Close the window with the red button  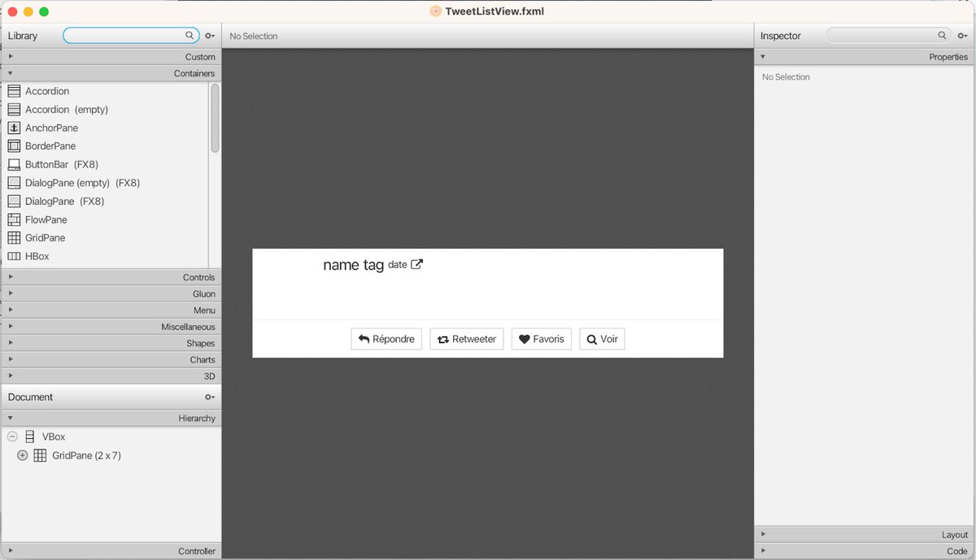click(12, 11)
